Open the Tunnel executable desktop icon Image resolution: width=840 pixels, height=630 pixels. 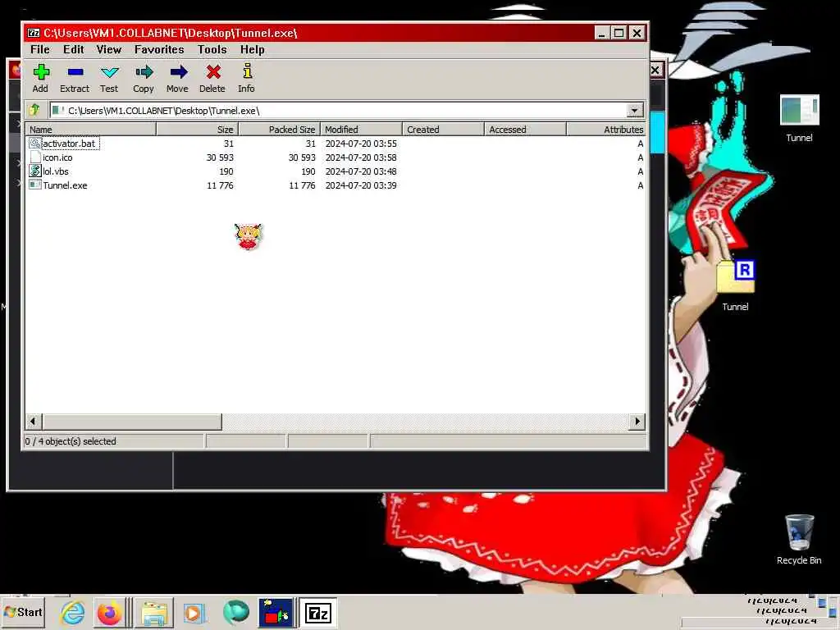799,111
